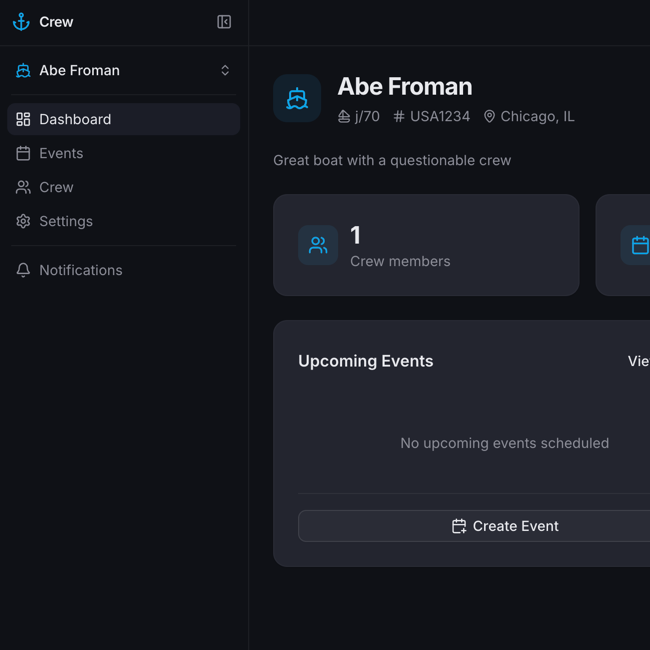Click the Notifications bell icon

coord(23,270)
